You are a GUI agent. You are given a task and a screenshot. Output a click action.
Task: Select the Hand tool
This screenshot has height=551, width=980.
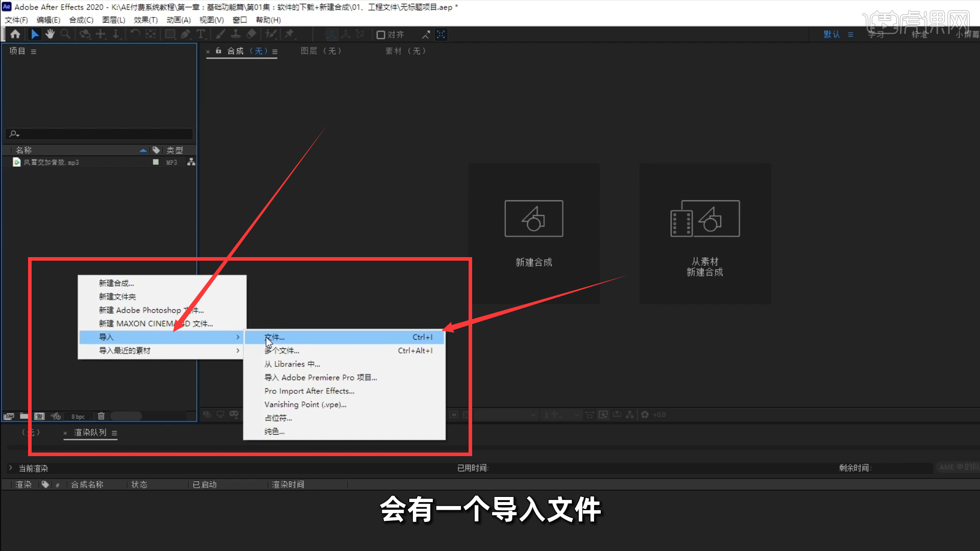click(x=50, y=34)
